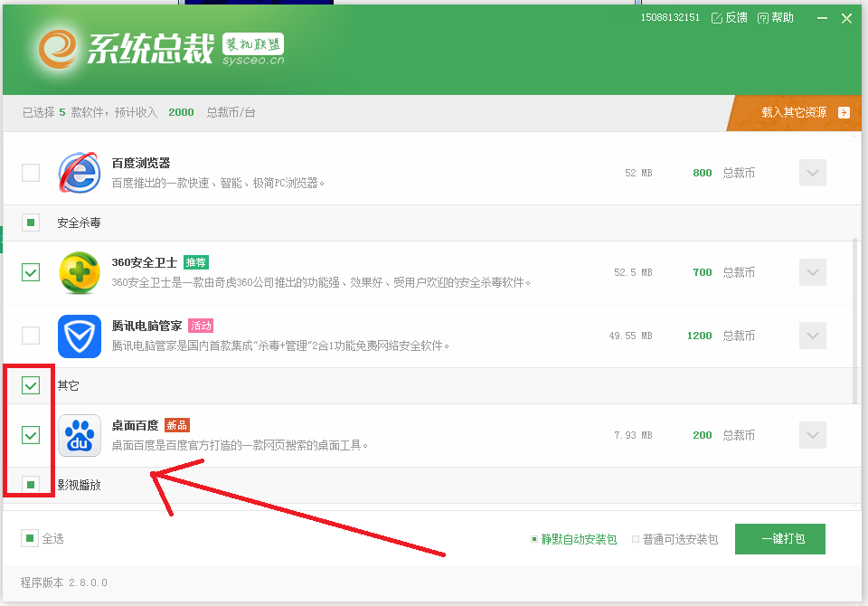The height and width of the screenshot is (606, 868).
Task: Open 帮助 help icon in title bar
Action: [763, 18]
